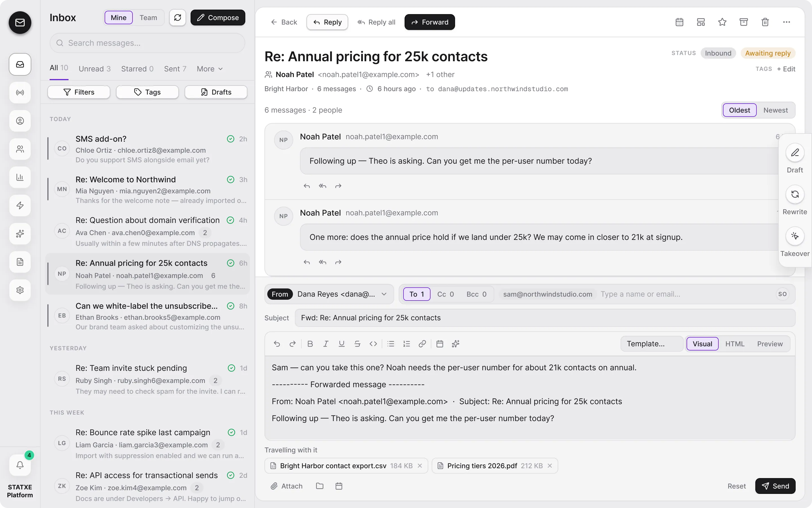The width and height of the screenshot is (812, 508).
Task: Click the italic formatting icon
Action: pyautogui.click(x=326, y=344)
